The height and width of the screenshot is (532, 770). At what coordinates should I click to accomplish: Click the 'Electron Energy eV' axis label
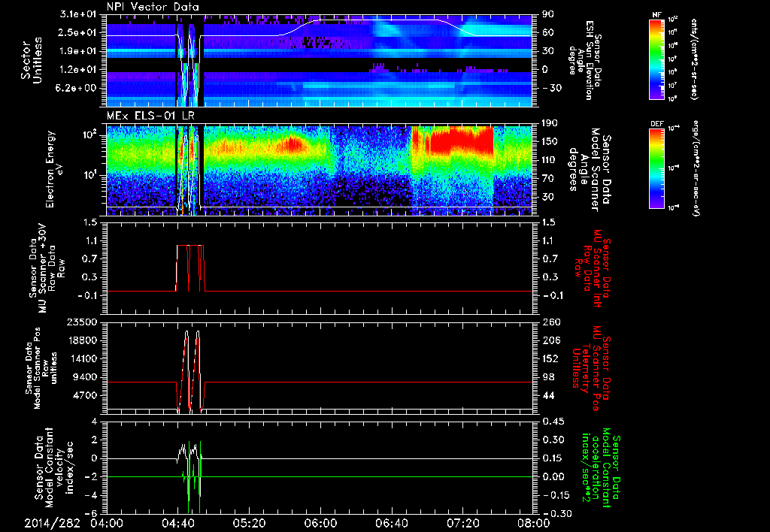point(55,169)
